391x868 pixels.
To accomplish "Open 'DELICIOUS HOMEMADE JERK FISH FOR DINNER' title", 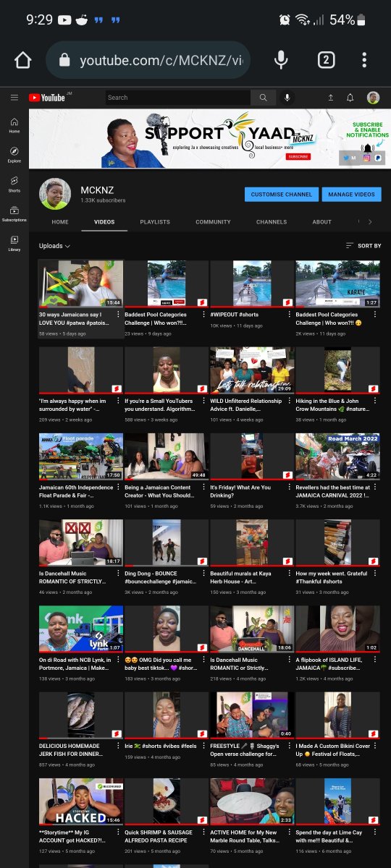I will click(74, 749).
